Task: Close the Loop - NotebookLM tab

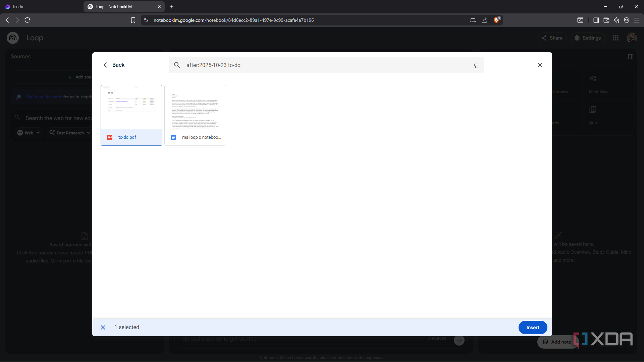Action: [x=159, y=7]
